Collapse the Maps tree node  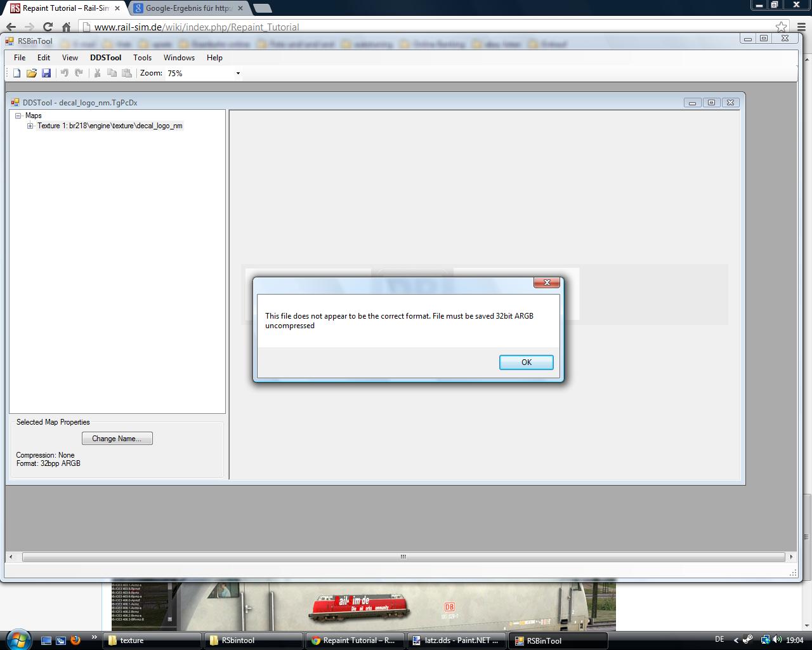pos(18,116)
